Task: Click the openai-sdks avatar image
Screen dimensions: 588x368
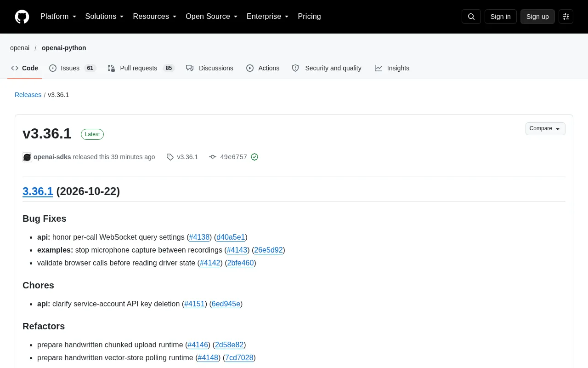Action: (x=27, y=157)
